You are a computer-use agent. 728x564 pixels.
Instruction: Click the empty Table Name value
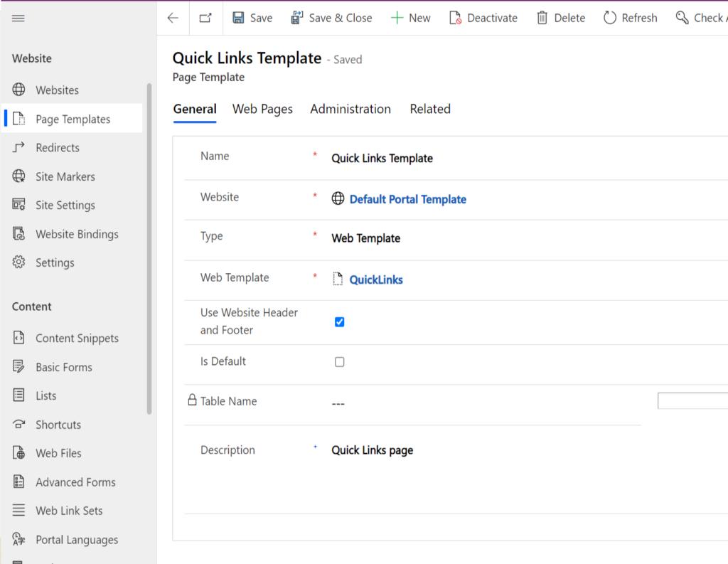click(338, 403)
